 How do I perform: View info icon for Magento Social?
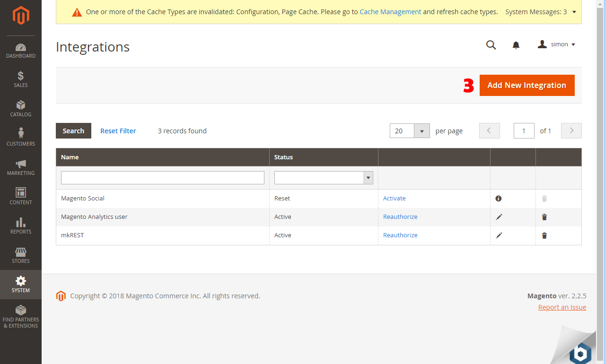click(x=499, y=199)
